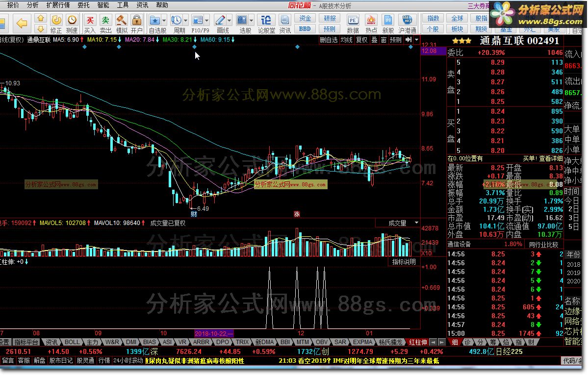
Task: Click the 选股 stock picker icon
Action: point(243,20)
